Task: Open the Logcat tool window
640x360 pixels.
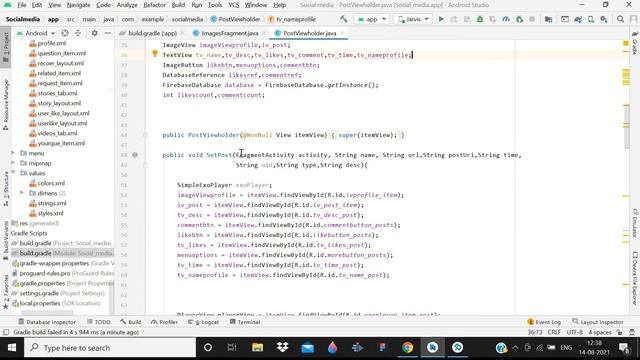Action: [203, 322]
